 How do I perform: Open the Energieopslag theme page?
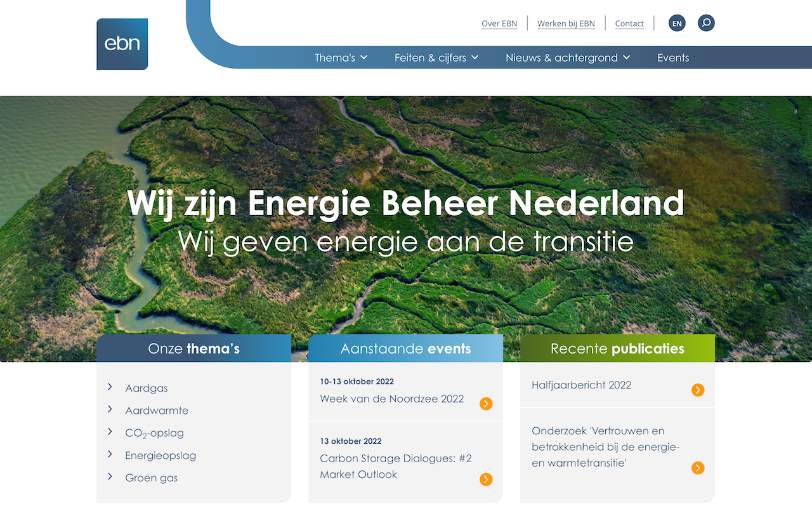(x=160, y=455)
